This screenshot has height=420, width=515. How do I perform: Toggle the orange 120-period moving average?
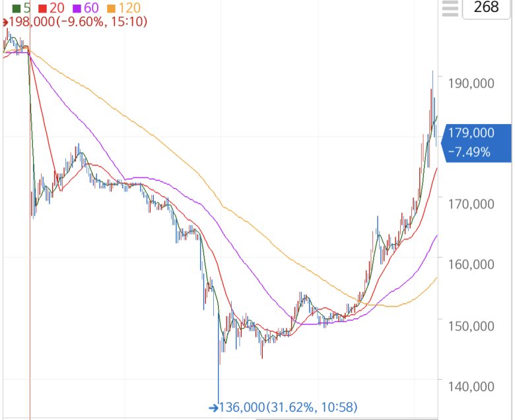(112, 9)
